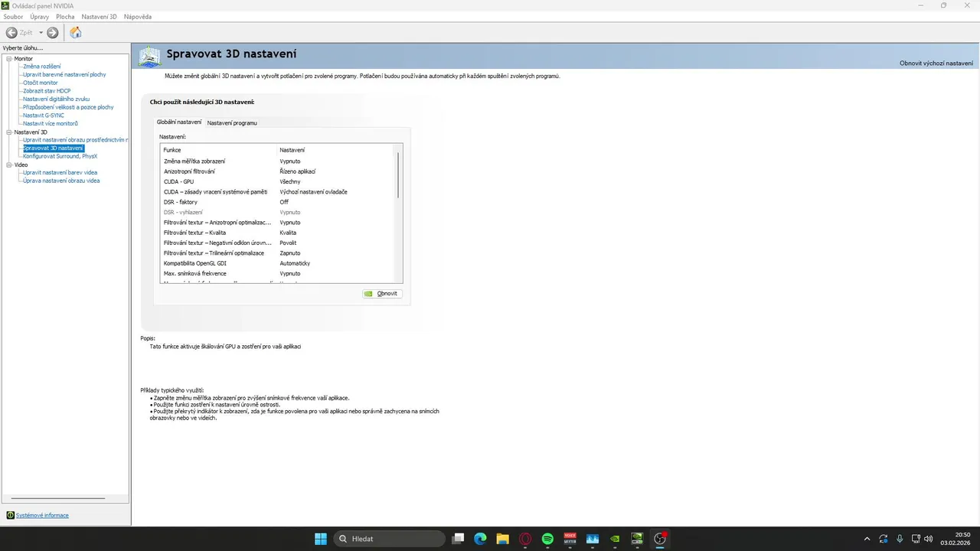Select the DSR - faktory row

(x=277, y=202)
